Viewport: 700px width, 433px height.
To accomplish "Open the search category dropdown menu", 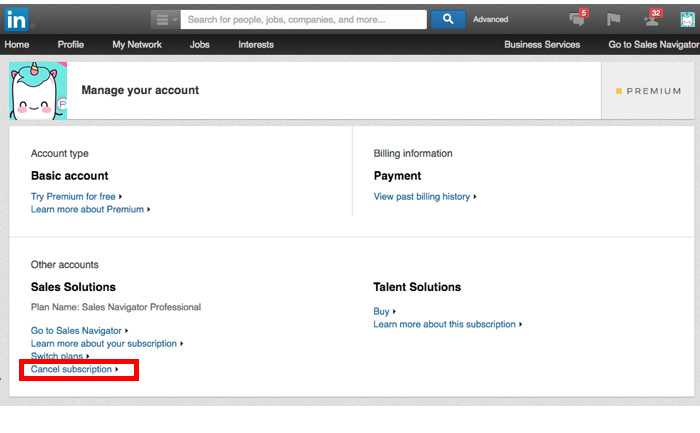I will [166, 20].
